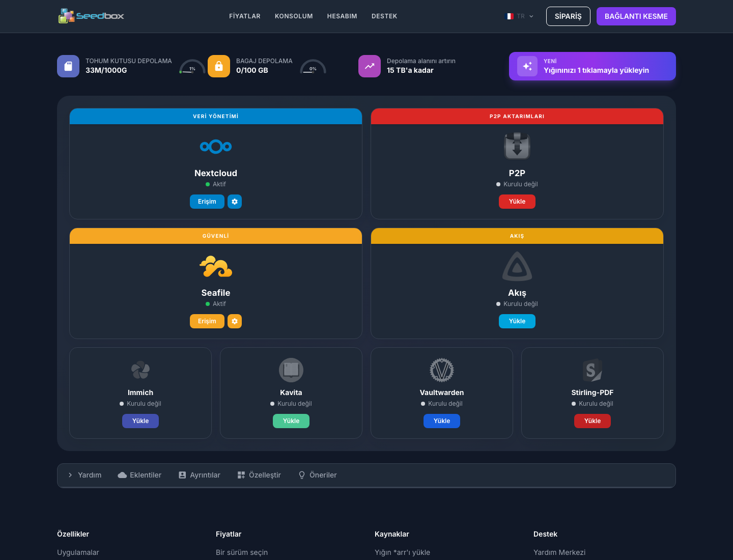Click the BAĞLANTI KESME button
This screenshot has height=560, width=733.
pos(636,16)
